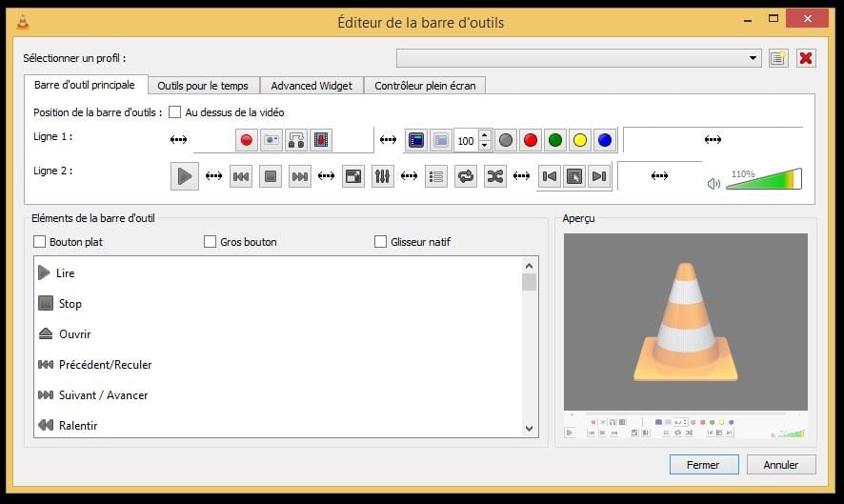The image size is (844, 504).
Task: Select the Lire item in the elements list
Action: point(277,273)
